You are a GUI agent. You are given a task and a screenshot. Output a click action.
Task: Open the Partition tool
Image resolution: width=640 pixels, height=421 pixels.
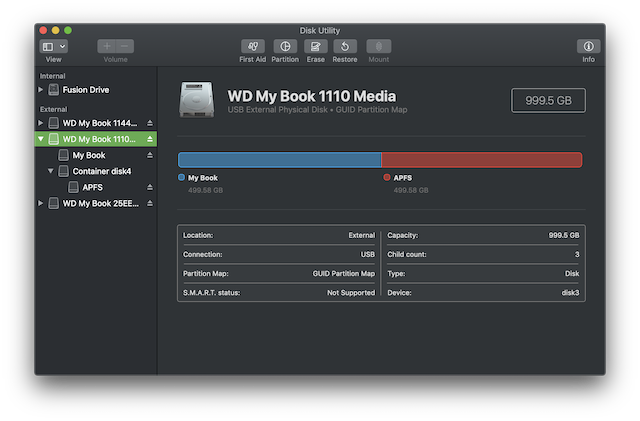click(285, 47)
